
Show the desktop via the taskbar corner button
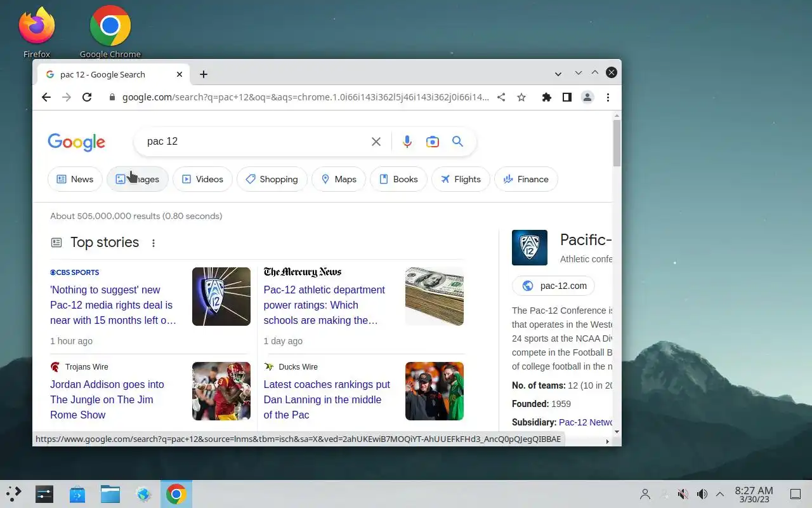[x=796, y=494]
